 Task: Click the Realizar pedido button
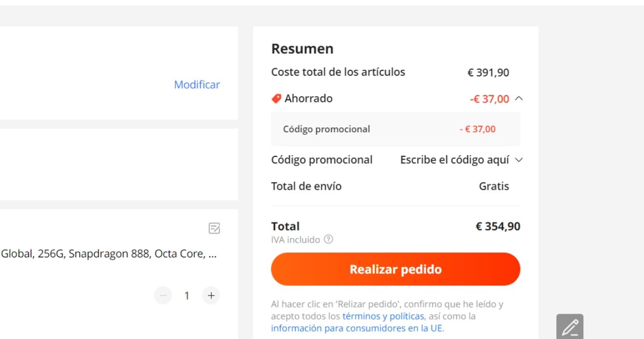point(396,269)
